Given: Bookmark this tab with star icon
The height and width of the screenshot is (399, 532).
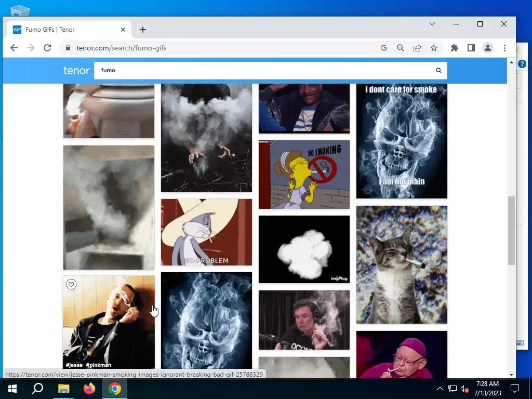Looking at the screenshot, I should point(434,48).
